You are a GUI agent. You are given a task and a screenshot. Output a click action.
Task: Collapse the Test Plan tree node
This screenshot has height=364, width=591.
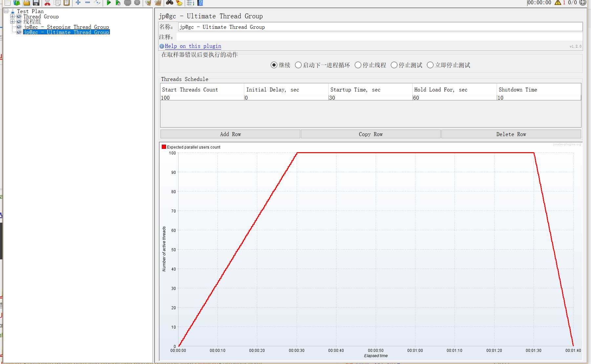click(x=6, y=11)
